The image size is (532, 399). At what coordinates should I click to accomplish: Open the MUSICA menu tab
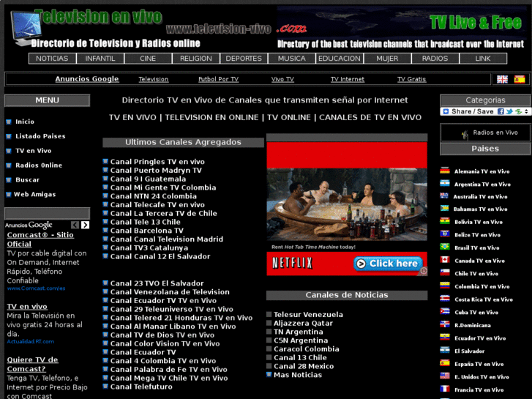pyautogui.click(x=291, y=59)
